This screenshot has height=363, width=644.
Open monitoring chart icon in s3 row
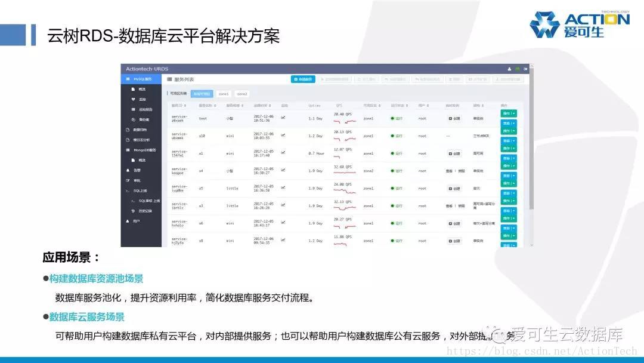pos(283,205)
